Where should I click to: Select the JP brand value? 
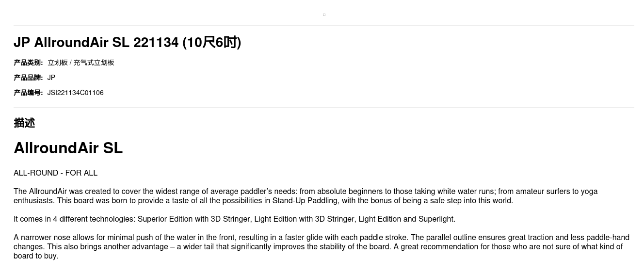[51, 78]
